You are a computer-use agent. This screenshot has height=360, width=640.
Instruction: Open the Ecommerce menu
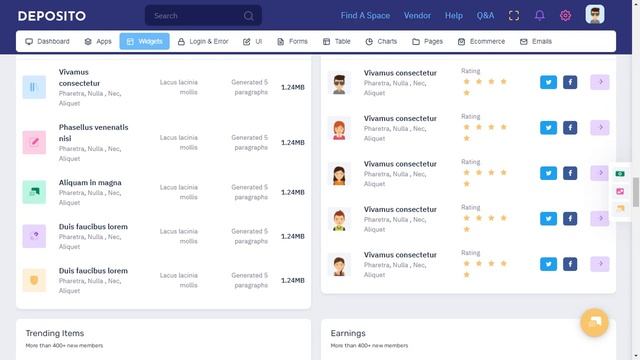481,41
